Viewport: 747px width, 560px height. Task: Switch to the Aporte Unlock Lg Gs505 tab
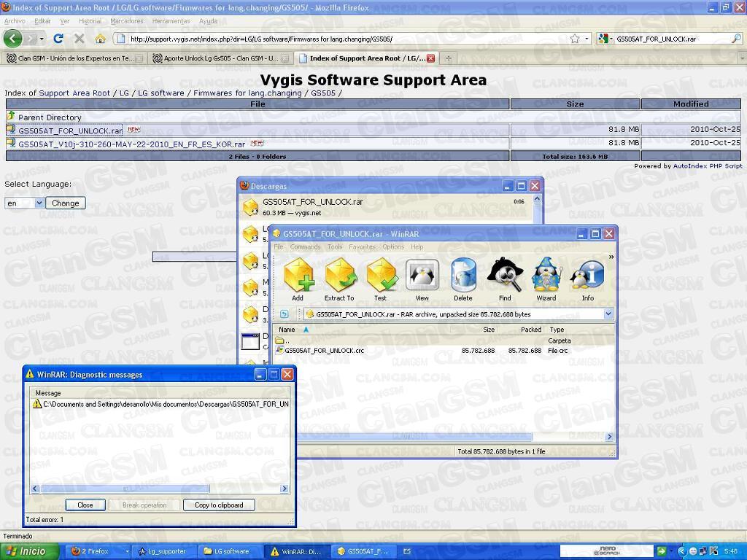220,58
